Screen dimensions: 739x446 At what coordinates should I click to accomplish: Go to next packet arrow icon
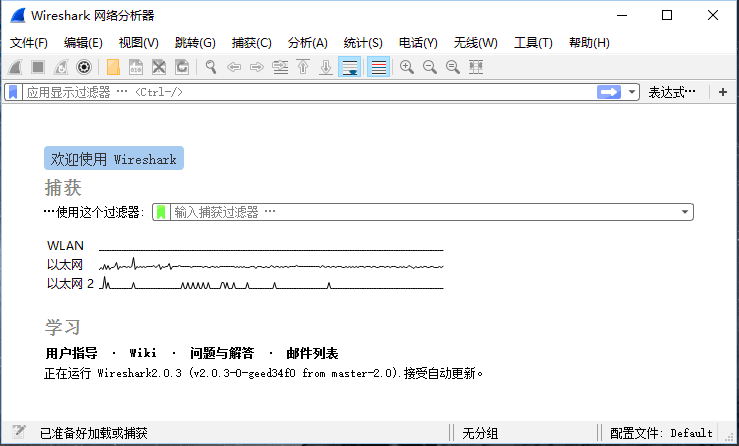tap(257, 67)
